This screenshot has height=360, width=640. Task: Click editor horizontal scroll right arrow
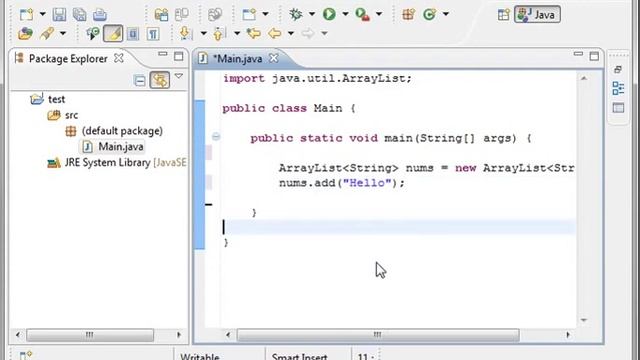click(568, 335)
